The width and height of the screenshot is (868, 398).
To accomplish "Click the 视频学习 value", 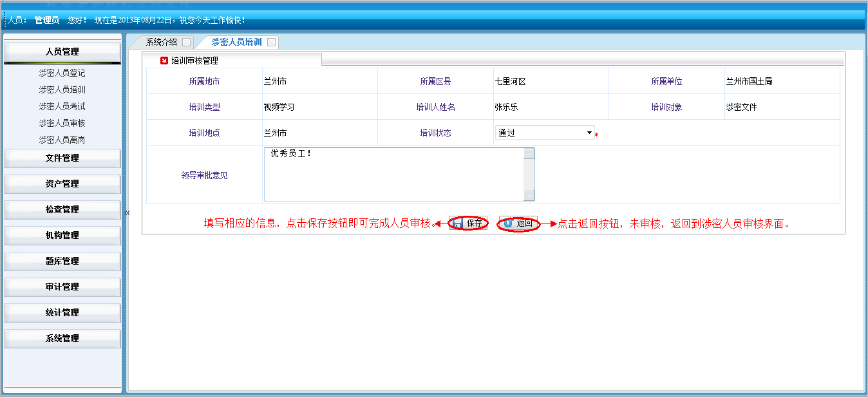I will [279, 108].
